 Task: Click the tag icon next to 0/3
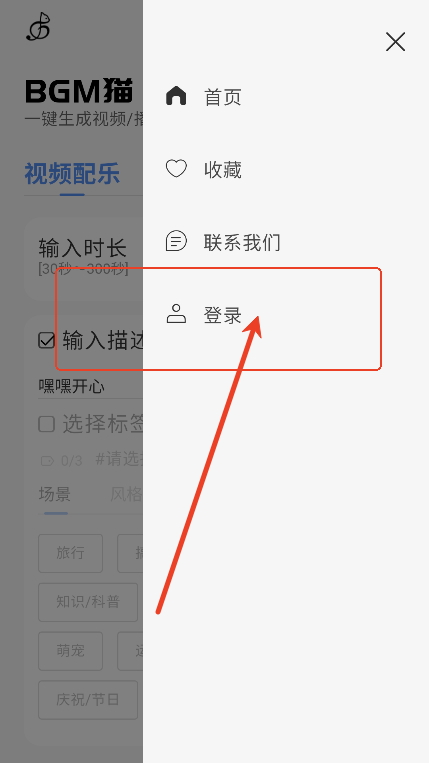(47, 460)
